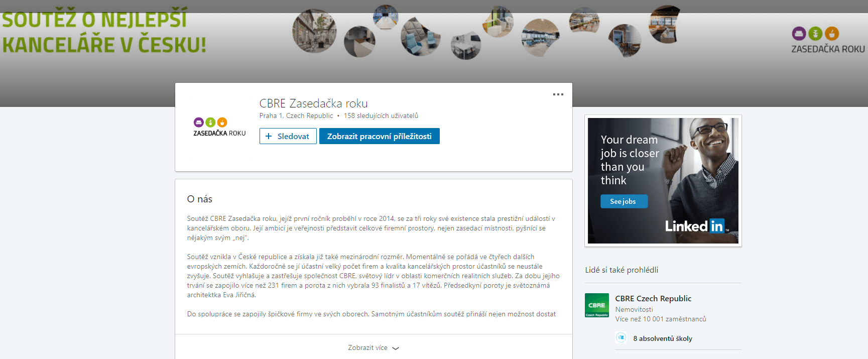
Task: Click the Zasedačka roku company logo
Action: tap(219, 127)
